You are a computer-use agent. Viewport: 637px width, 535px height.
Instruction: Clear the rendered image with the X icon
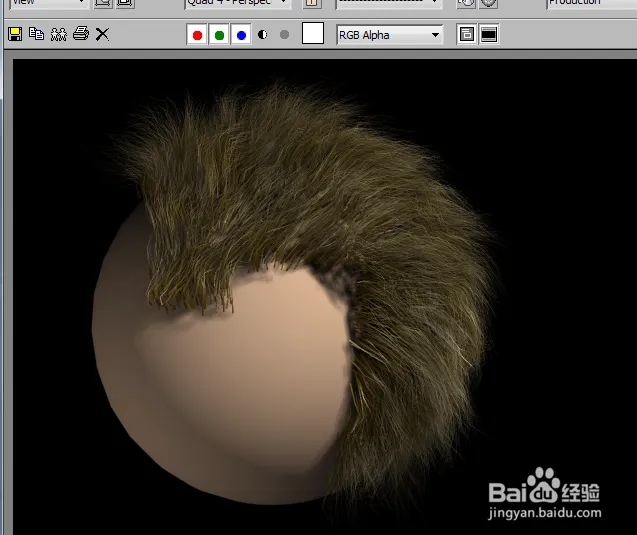point(102,34)
